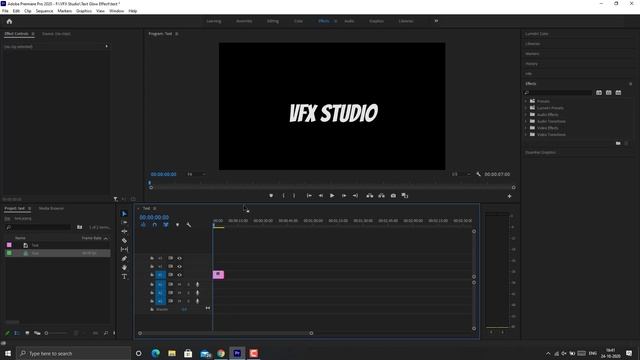Expand the Video Effects folder

coord(526,128)
